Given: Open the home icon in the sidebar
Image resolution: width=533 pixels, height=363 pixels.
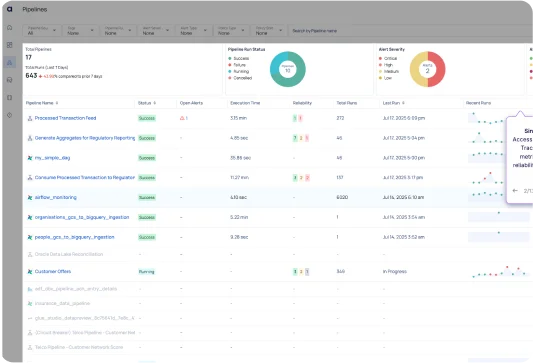Looking at the screenshot, I should pyautogui.click(x=10, y=28).
